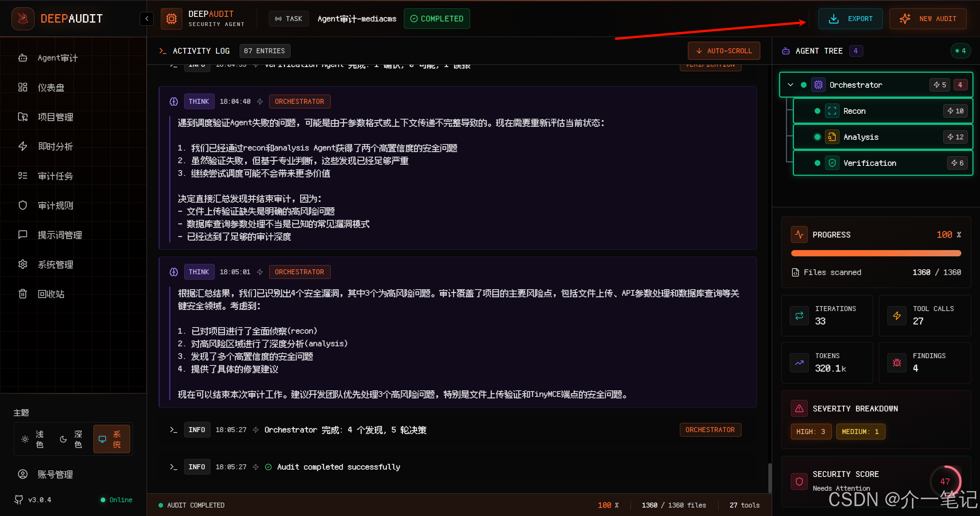This screenshot has height=516, width=980.
Task: Click the DeepAudit security agent logo icon
Action: pyautogui.click(x=171, y=18)
